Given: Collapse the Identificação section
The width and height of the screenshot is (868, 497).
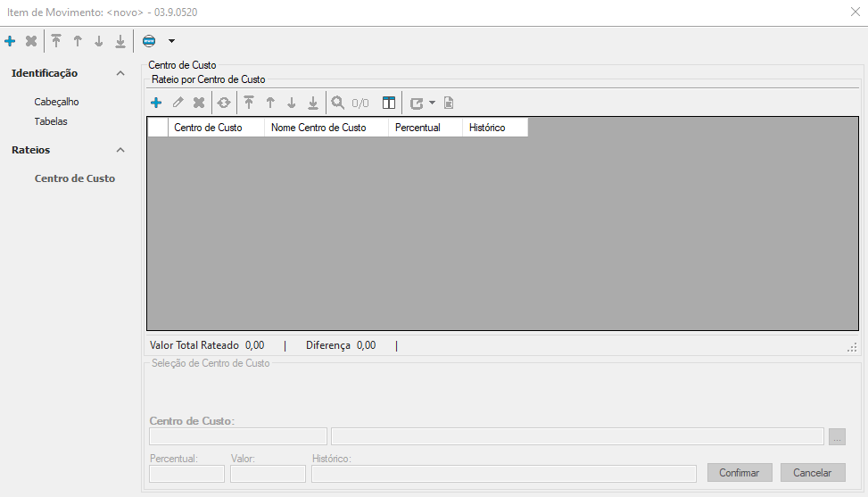Looking at the screenshot, I should pyautogui.click(x=120, y=73).
